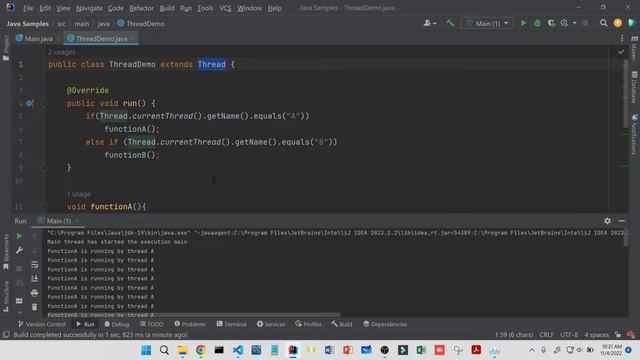Open the File menu

click(28, 8)
